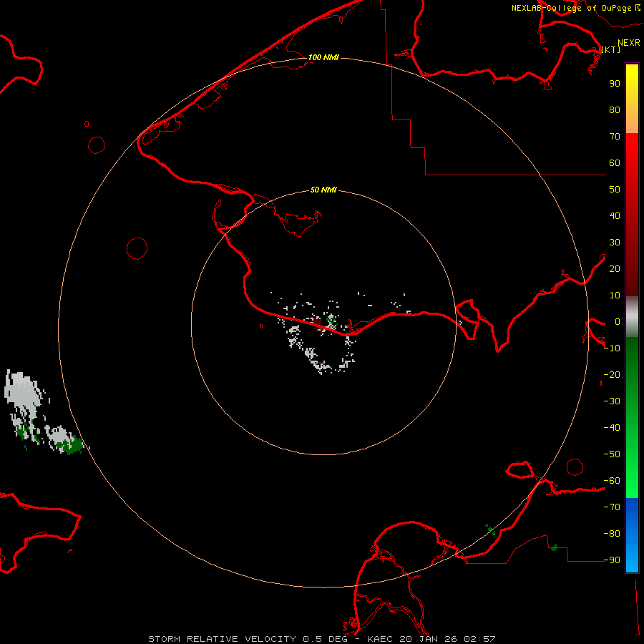Select the 10 value on the velocity scale

coord(615,296)
